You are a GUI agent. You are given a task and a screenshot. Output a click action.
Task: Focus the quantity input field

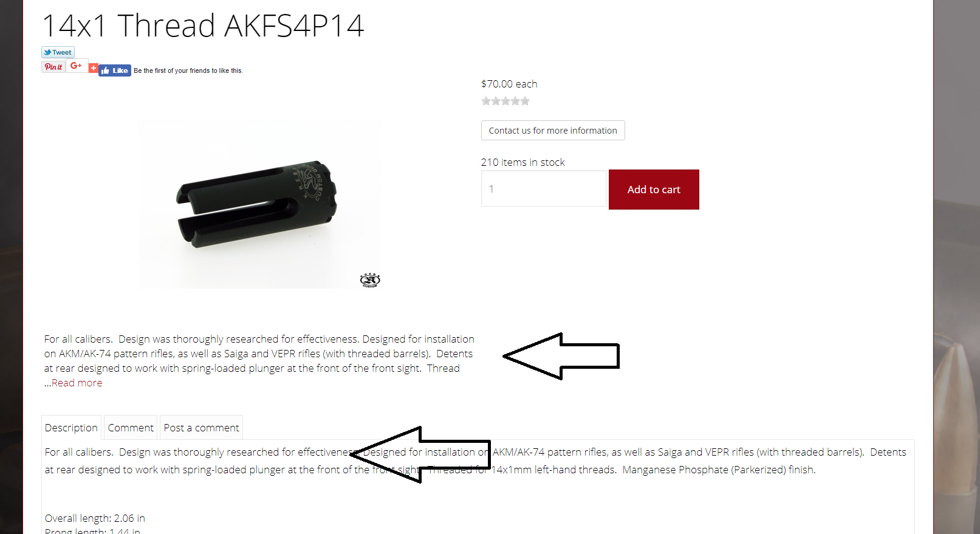point(544,189)
